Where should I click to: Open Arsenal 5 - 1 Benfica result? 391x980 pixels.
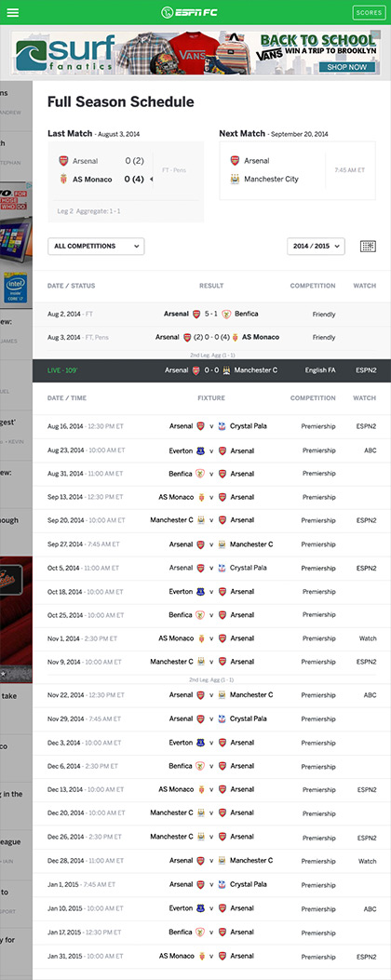pos(211,314)
